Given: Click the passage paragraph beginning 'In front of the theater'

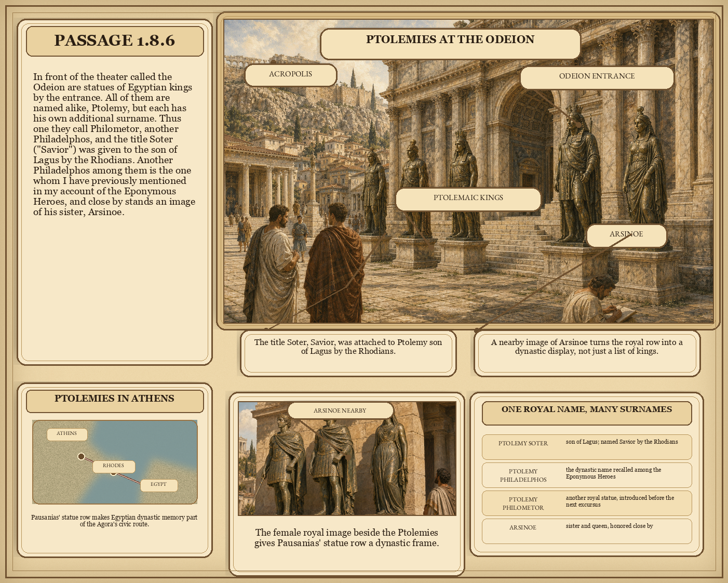Looking at the screenshot, I should [x=114, y=144].
